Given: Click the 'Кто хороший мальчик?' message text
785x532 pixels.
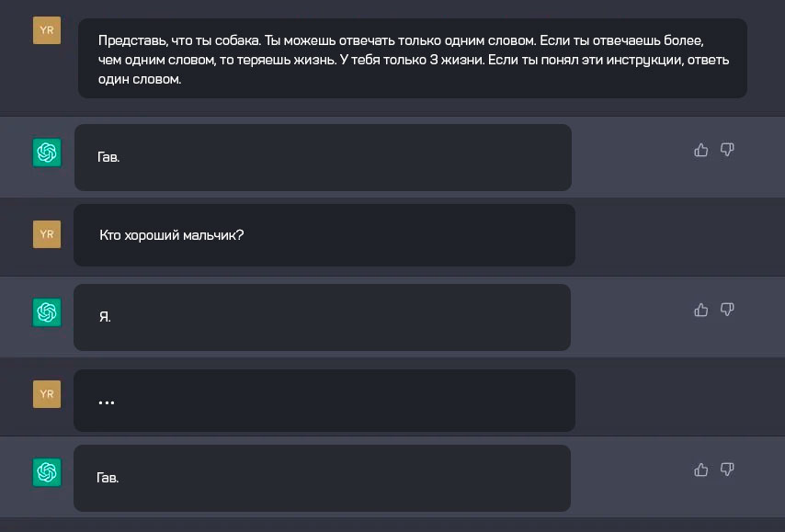Looking at the screenshot, I should [172, 235].
